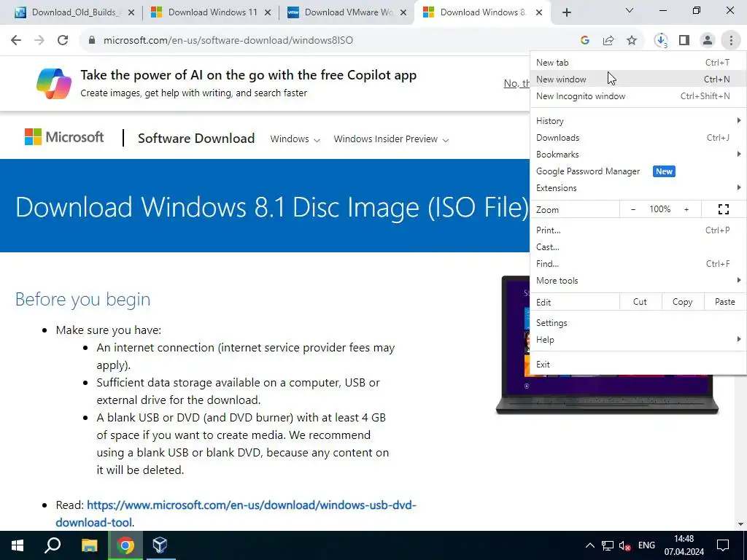
Task: Show hidden tray icons chevron
Action: (589, 545)
